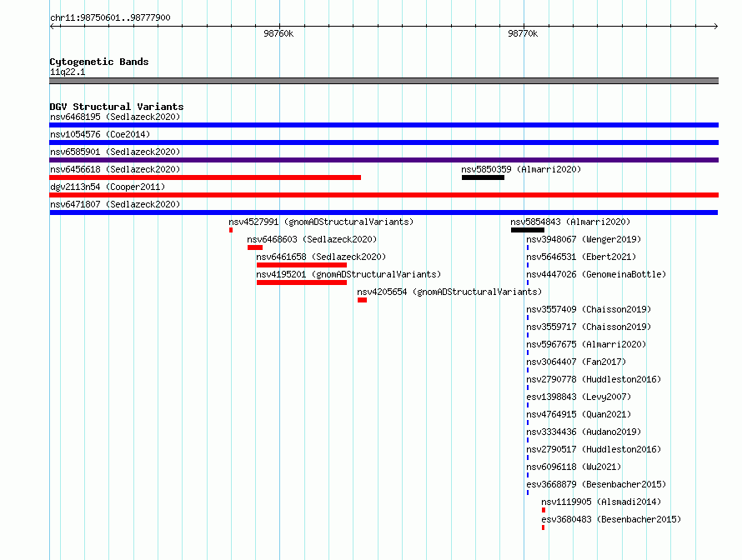This screenshot has height=560, width=742.
Task: Click the nsv4764915 (Quan2021) label
Action: click(x=579, y=414)
